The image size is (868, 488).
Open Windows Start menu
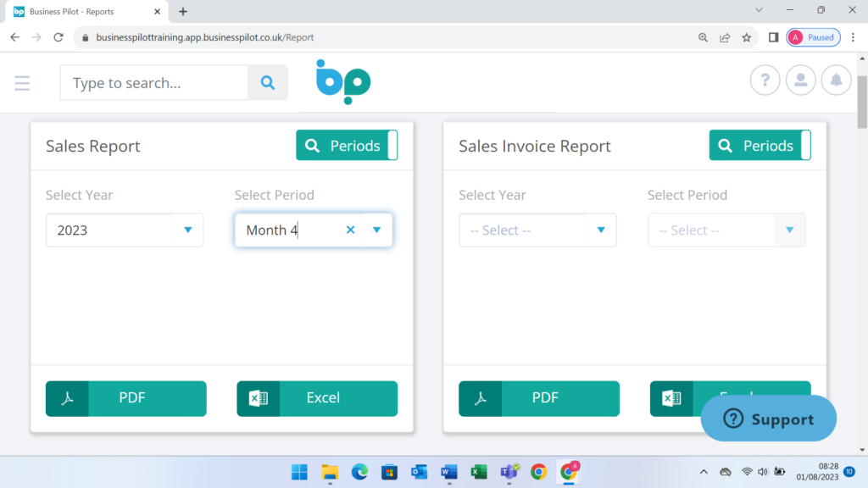coord(299,472)
